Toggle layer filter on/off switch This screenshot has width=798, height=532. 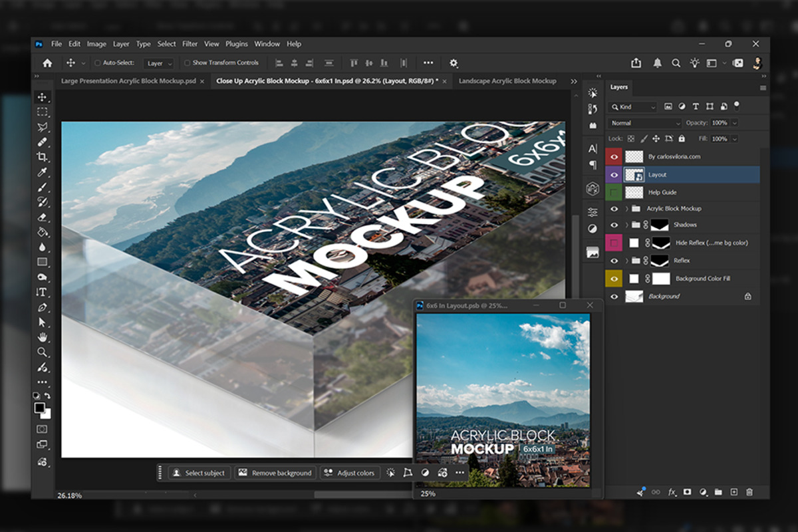[x=737, y=106]
